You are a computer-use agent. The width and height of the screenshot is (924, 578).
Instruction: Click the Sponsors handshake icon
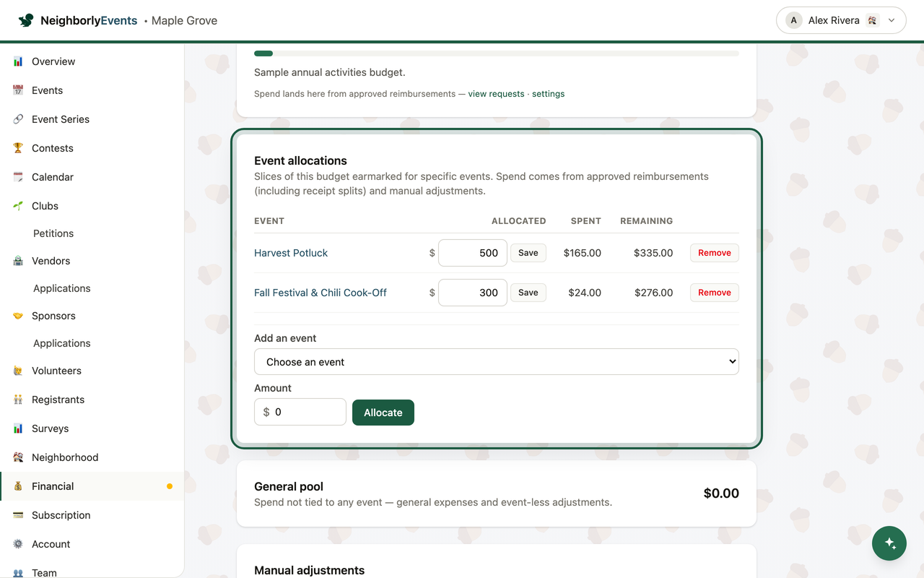point(18,316)
